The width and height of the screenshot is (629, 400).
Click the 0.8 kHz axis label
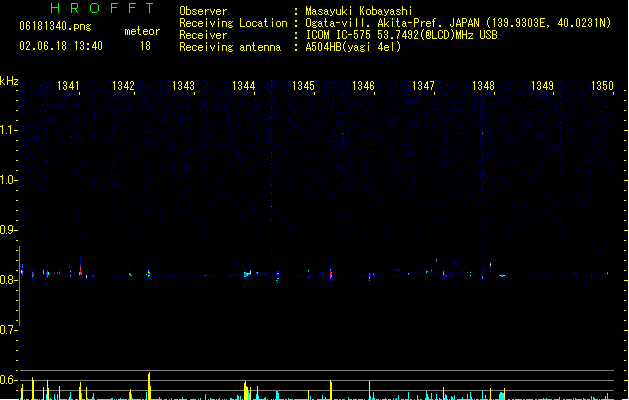click(8, 280)
